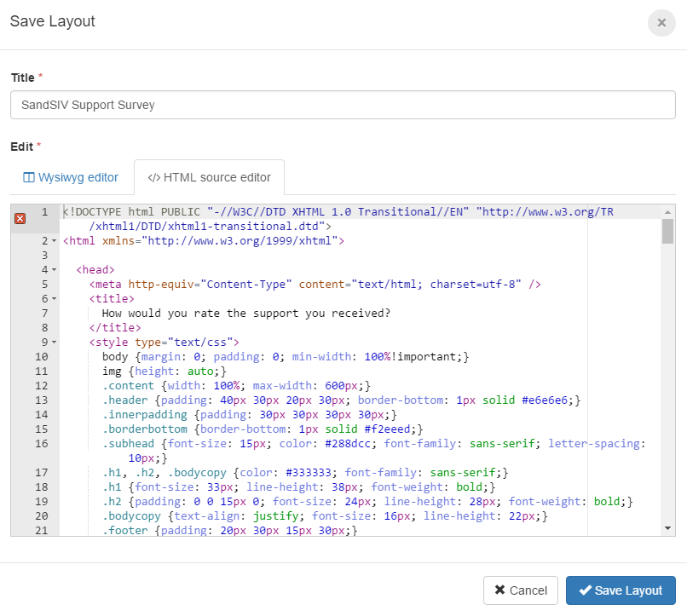687x616 pixels.
Task: Collapse the style block at line 9
Action: [55, 342]
